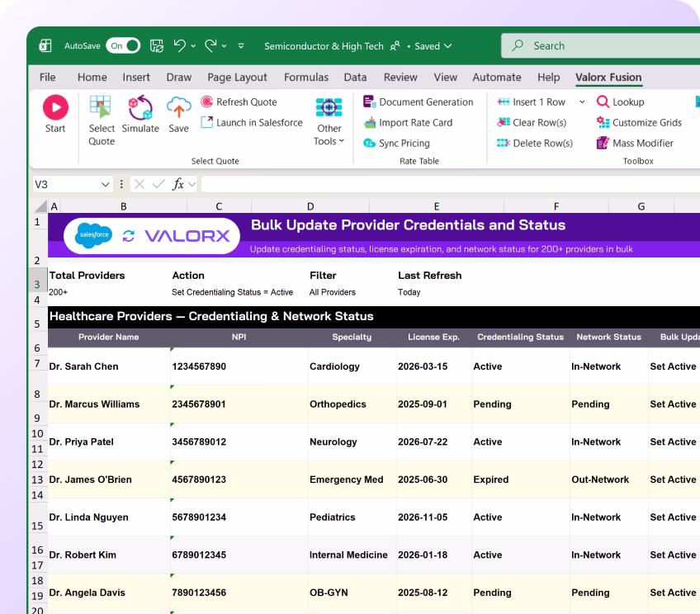700x614 pixels.
Task: Switch to the Formulas tab
Action: pos(306,78)
